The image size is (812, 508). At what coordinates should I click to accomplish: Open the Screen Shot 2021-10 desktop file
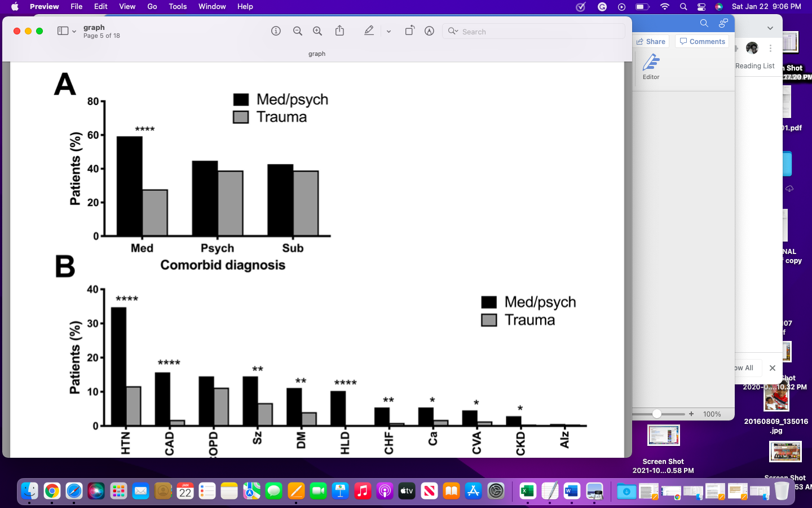click(663, 449)
